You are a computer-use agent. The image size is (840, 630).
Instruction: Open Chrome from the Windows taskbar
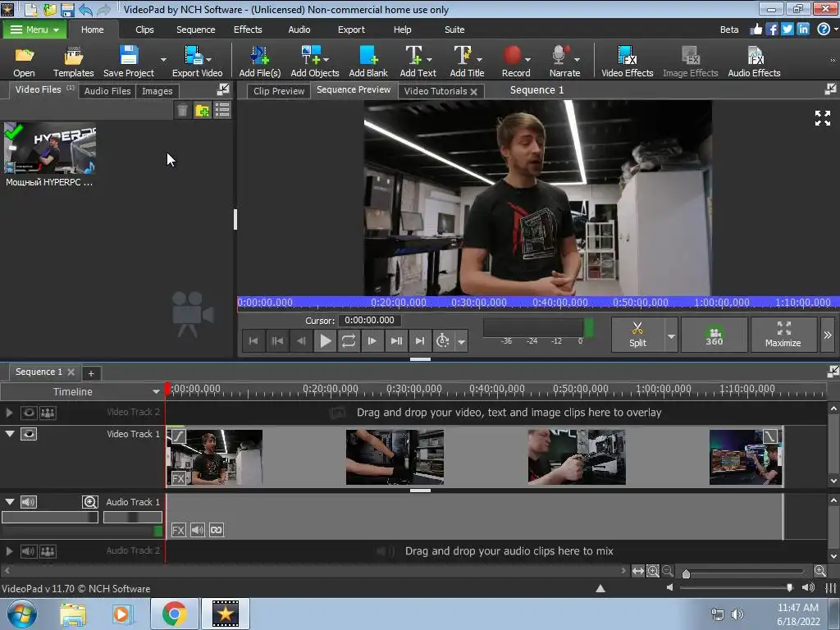click(174, 614)
